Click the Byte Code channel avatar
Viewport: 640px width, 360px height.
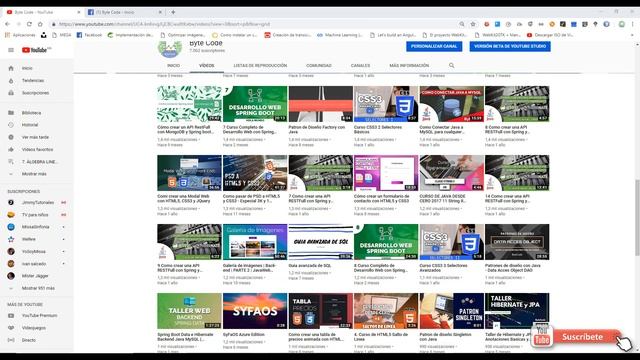click(x=170, y=49)
